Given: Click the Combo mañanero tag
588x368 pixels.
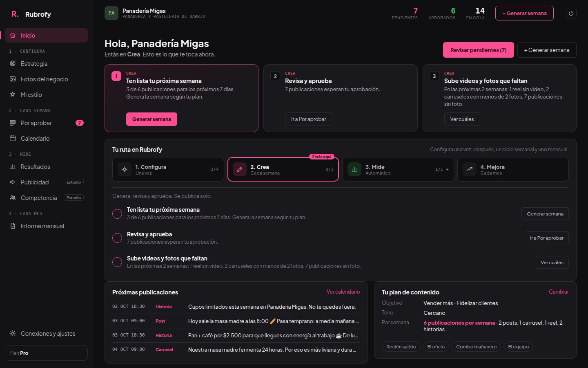Looking at the screenshot, I should coord(476,347).
